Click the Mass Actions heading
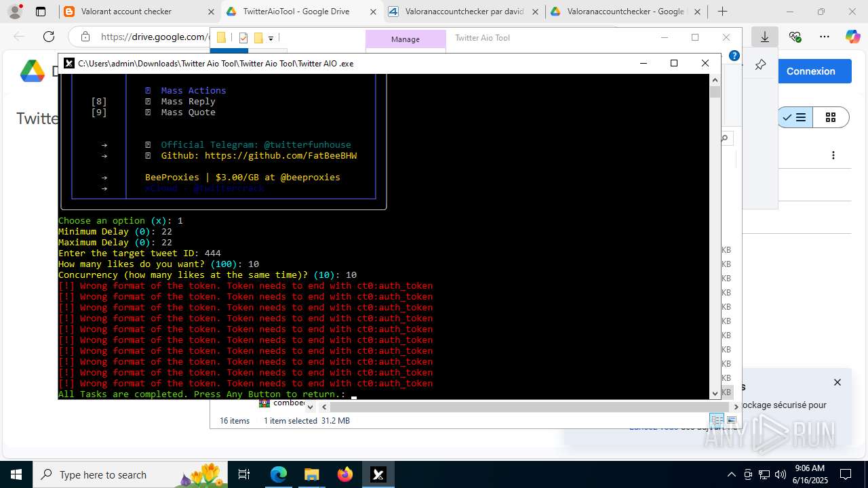This screenshot has width=868, height=488. [193, 91]
